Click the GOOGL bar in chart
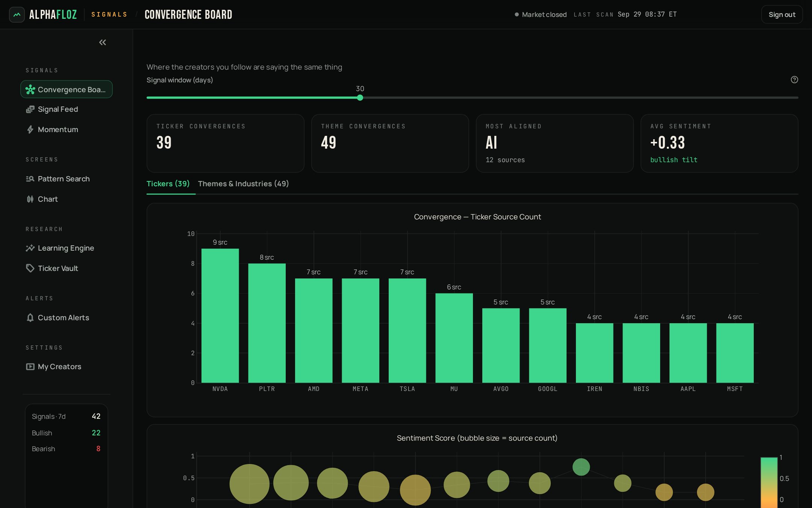Screen dimensions: 812x508 (548, 345)
